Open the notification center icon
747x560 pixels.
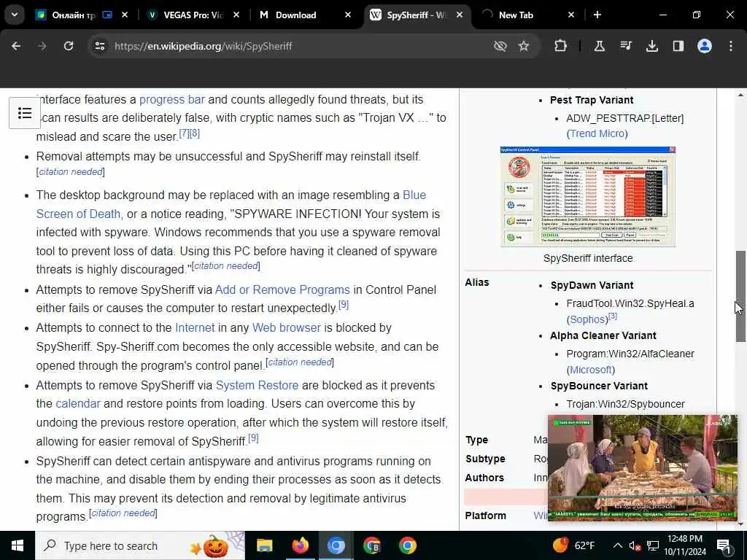(724, 545)
